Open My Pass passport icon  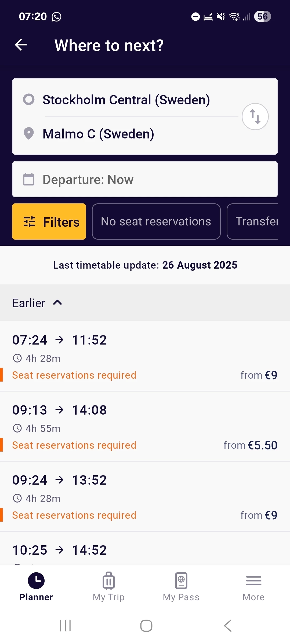coord(181,581)
